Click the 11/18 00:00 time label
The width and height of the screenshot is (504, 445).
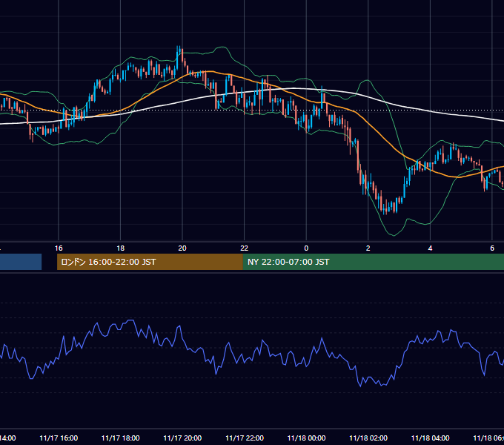point(306,438)
